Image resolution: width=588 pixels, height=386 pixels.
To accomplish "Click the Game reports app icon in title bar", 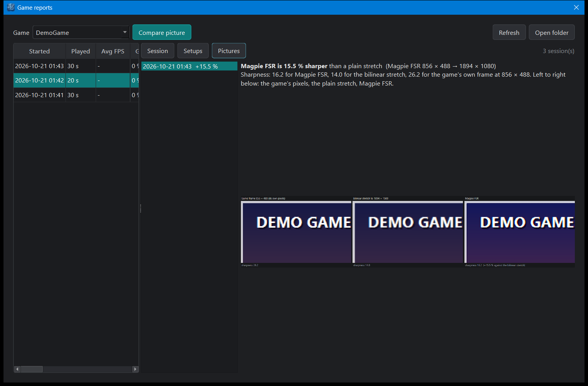I will (11, 7).
